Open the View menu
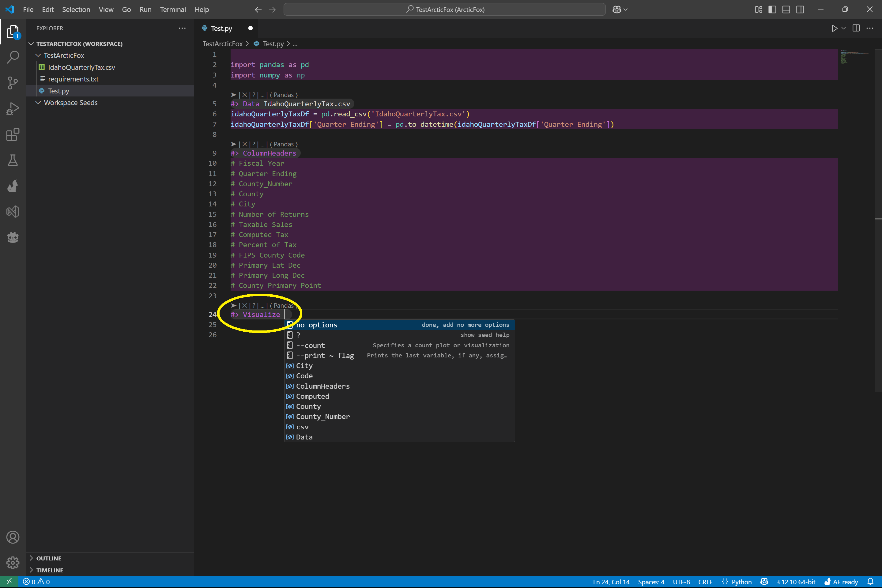Image resolution: width=882 pixels, height=588 pixels. tap(106, 9)
